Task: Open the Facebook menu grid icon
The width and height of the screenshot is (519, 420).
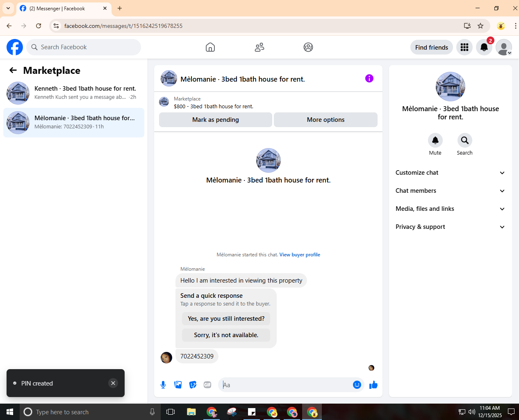Action: [x=464, y=47]
